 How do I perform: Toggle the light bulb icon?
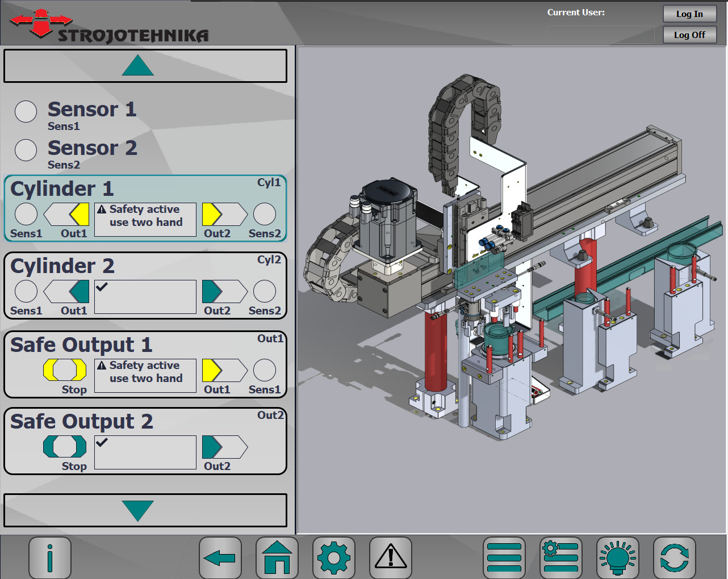(618, 557)
